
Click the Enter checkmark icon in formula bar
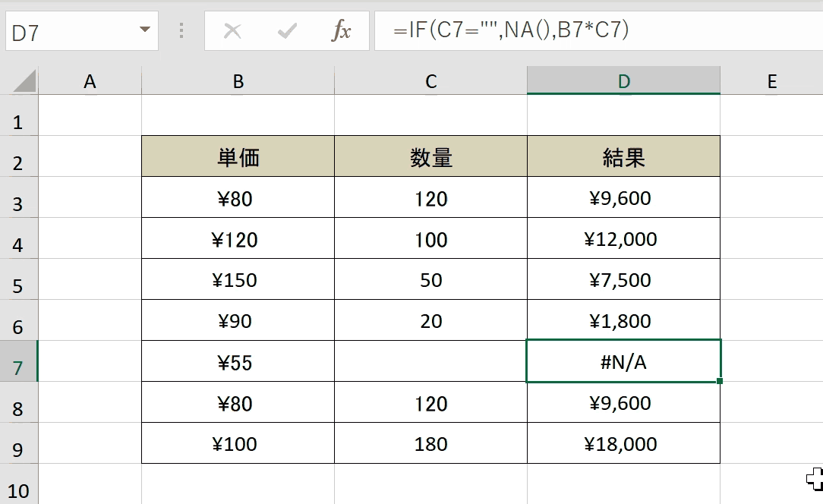tap(286, 30)
